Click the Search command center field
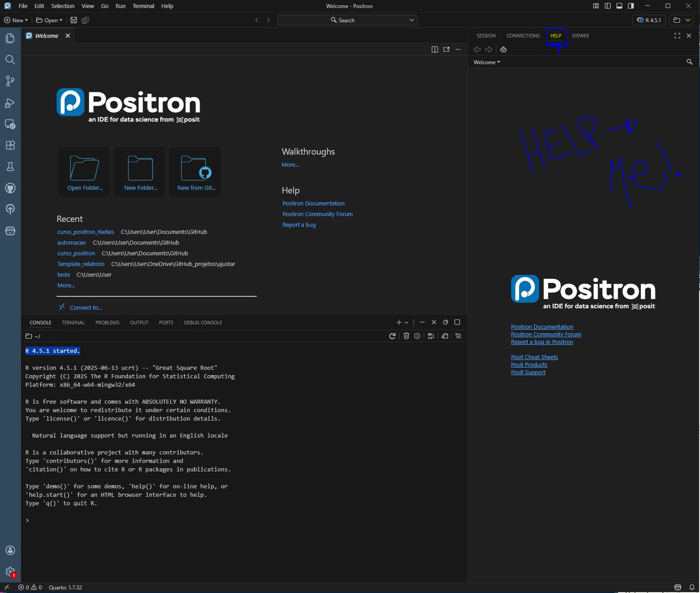This screenshot has width=700, height=593. [x=347, y=20]
